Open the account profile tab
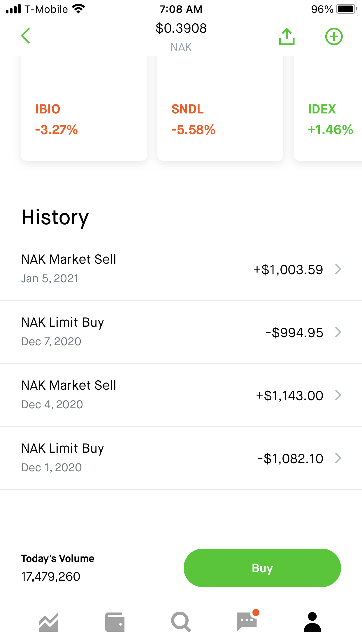This screenshot has height=644, width=362. [x=312, y=622]
